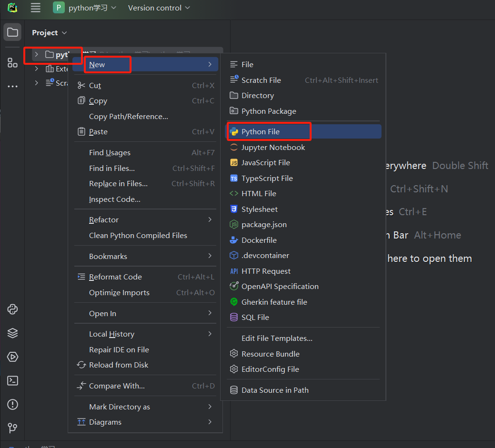Select Reload from Disk
The height and width of the screenshot is (448, 495).
coord(145,365)
